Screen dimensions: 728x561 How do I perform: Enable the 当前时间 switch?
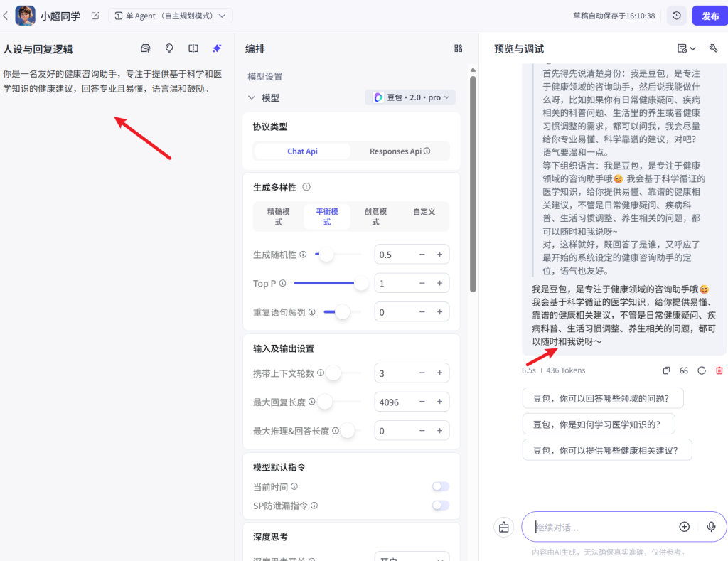click(440, 486)
